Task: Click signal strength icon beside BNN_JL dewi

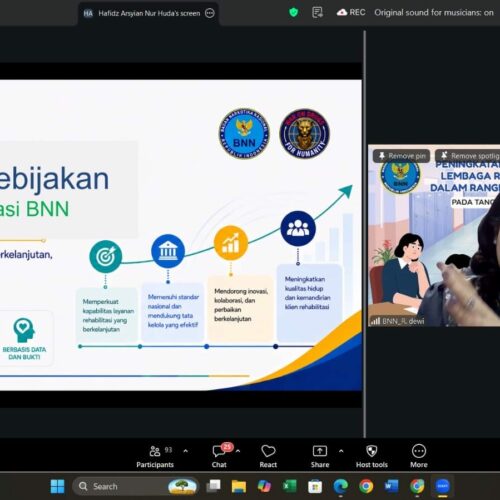Action: [375, 321]
